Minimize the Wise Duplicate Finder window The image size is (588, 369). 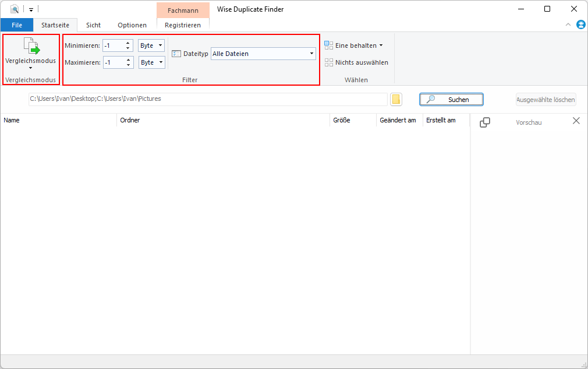pos(521,9)
